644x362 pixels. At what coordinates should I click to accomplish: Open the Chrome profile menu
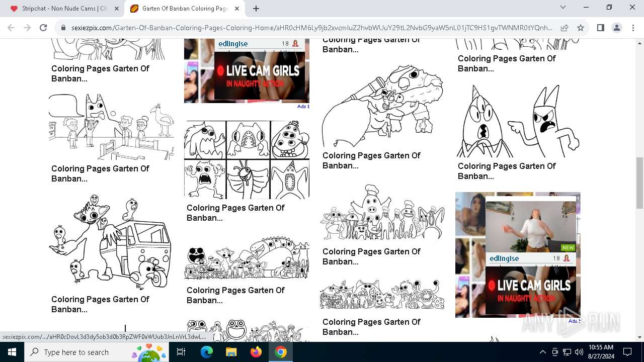click(617, 28)
